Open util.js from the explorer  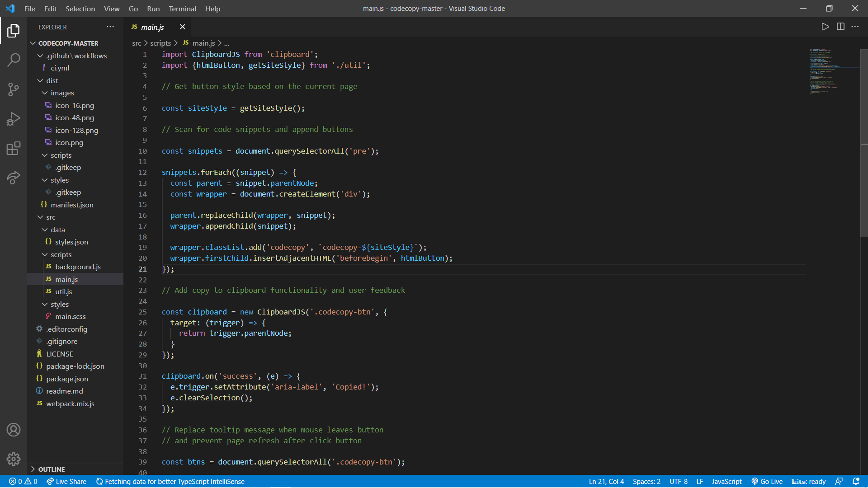[64, 291]
